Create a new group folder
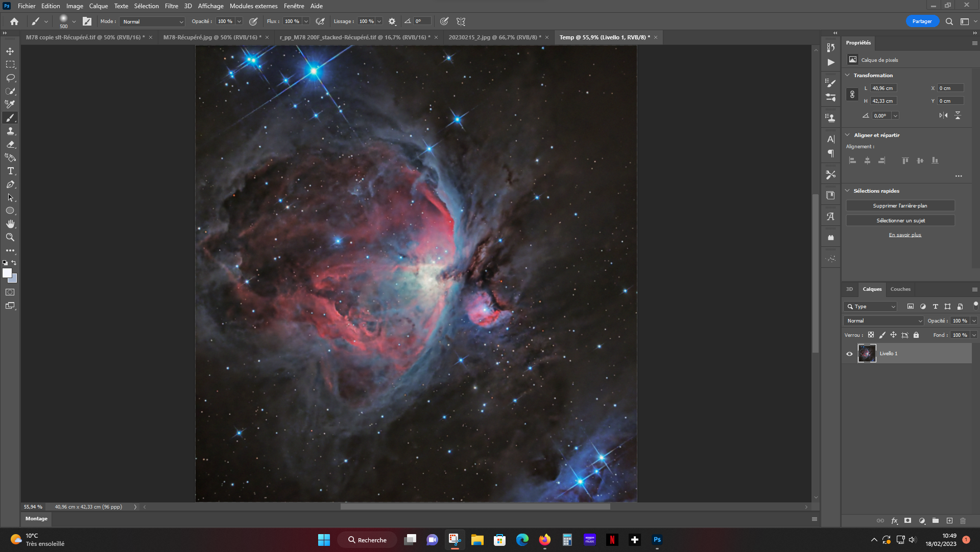The width and height of the screenshot is (980, 552). click(x=935, y=521)
